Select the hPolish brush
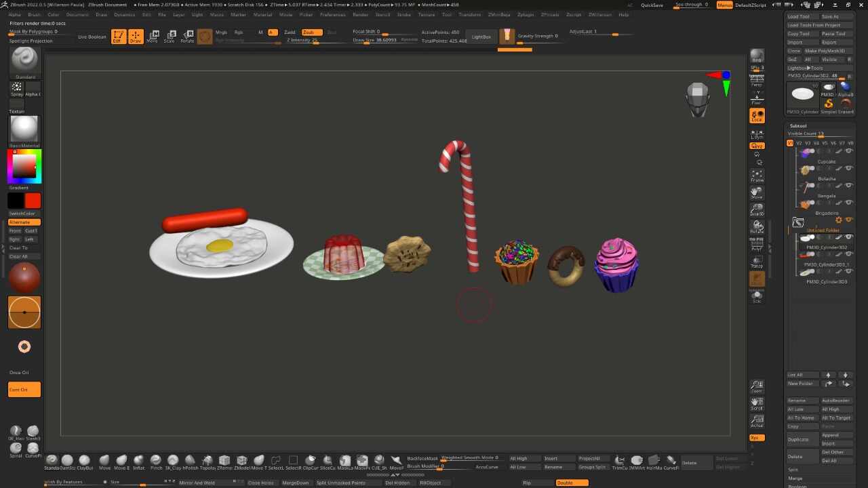 (191, 462)
